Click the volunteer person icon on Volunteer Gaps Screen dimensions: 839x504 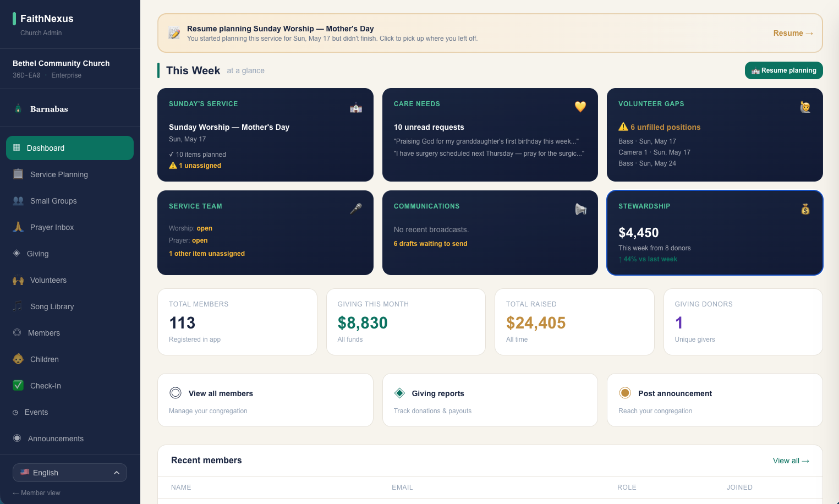[805, 107]
